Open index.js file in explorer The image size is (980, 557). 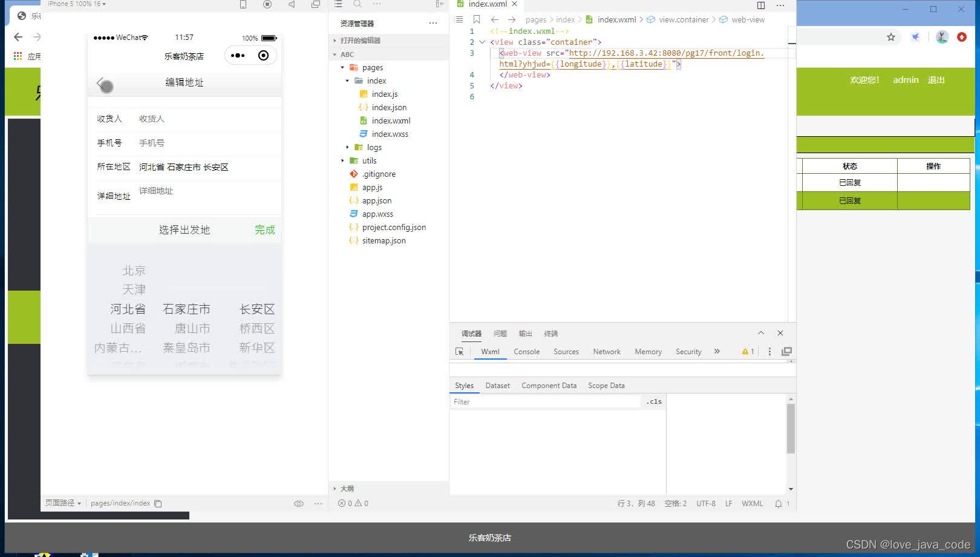[385, 94]
